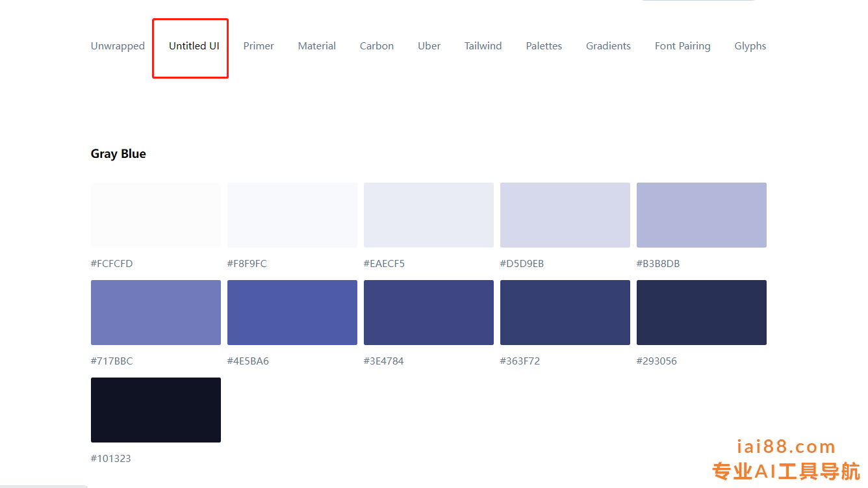868x488 pixels.
Task: Click the #3E4784 hex label
Action: pyautogui.click(x=384, y=361)
